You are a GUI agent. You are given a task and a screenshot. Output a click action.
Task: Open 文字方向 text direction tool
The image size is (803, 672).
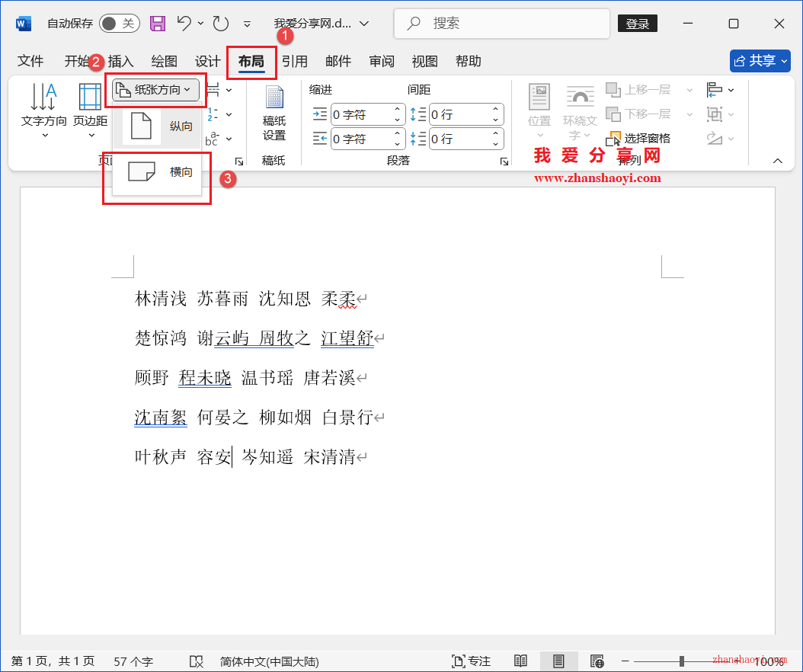[44, 110]
